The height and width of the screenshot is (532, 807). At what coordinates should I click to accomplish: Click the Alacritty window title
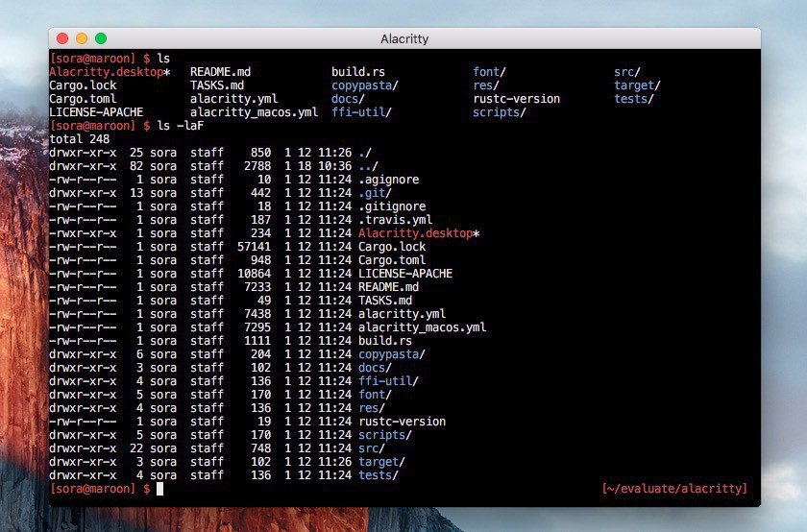point(404,39)
